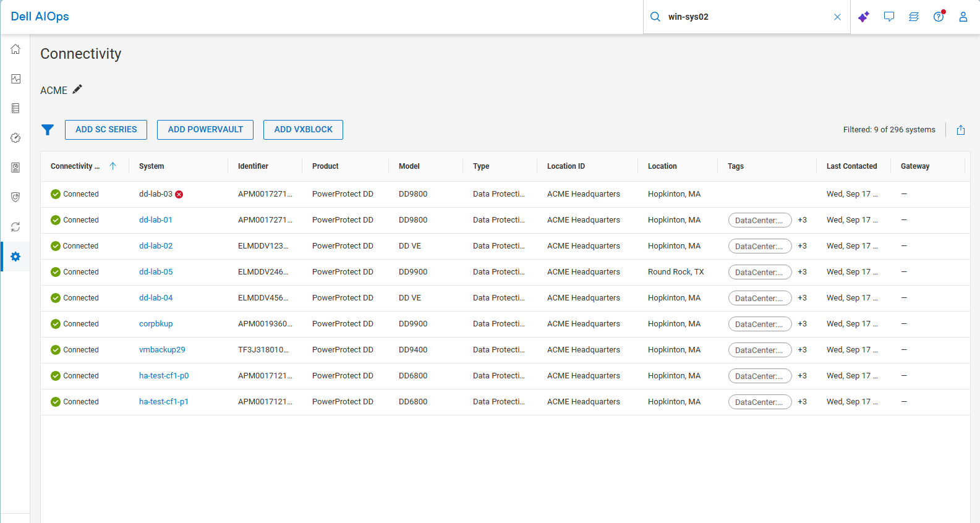Sort by the Gateway column header
The height and width of the screenshot is (523, 980).
[915, 166]
